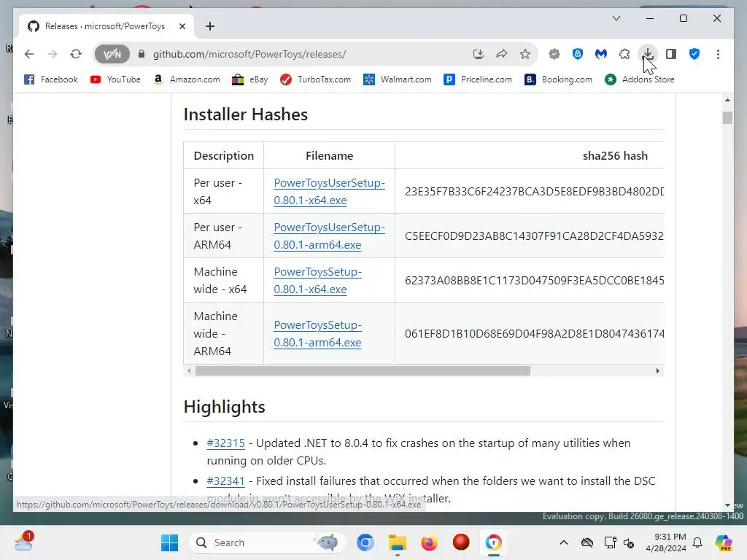Open the tab search chevron dropdown

(x=616, y=18)
